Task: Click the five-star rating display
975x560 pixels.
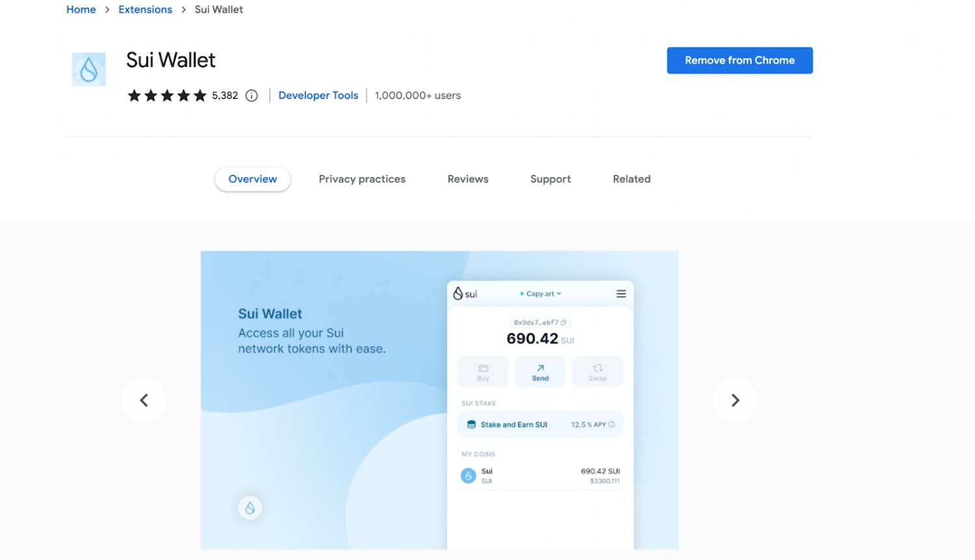Action: 167,95
